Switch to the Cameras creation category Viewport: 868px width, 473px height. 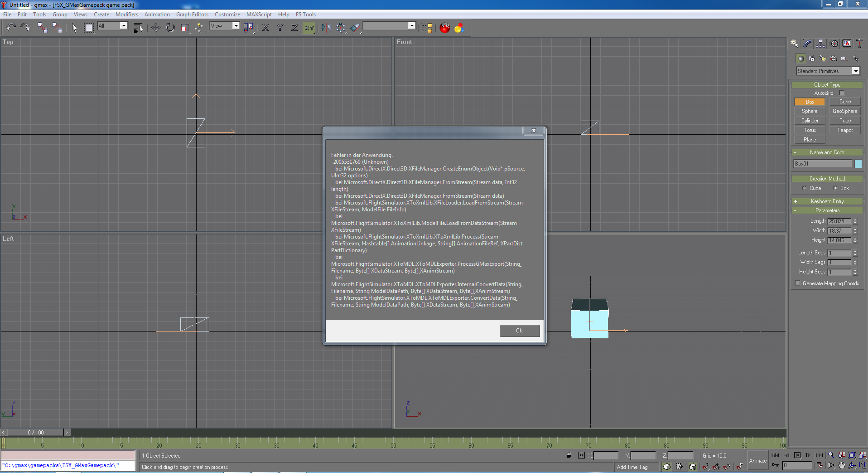point(834,59)
